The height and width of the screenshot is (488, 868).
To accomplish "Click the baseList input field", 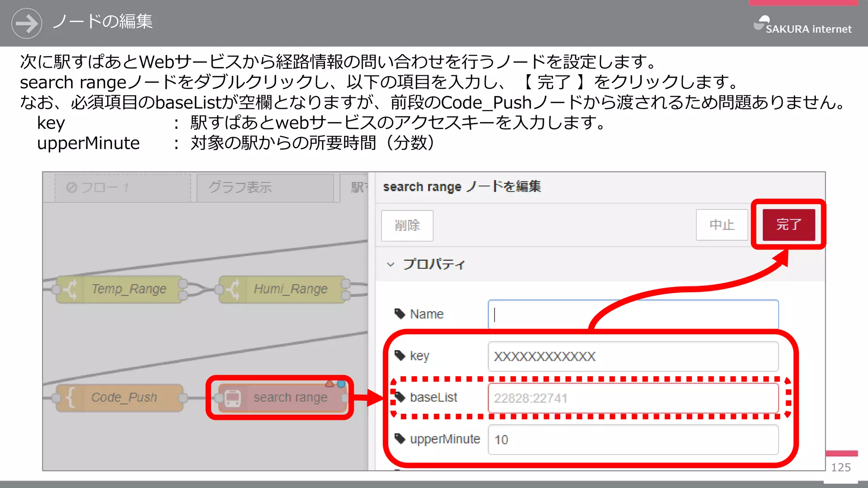I will click(633, 398).
